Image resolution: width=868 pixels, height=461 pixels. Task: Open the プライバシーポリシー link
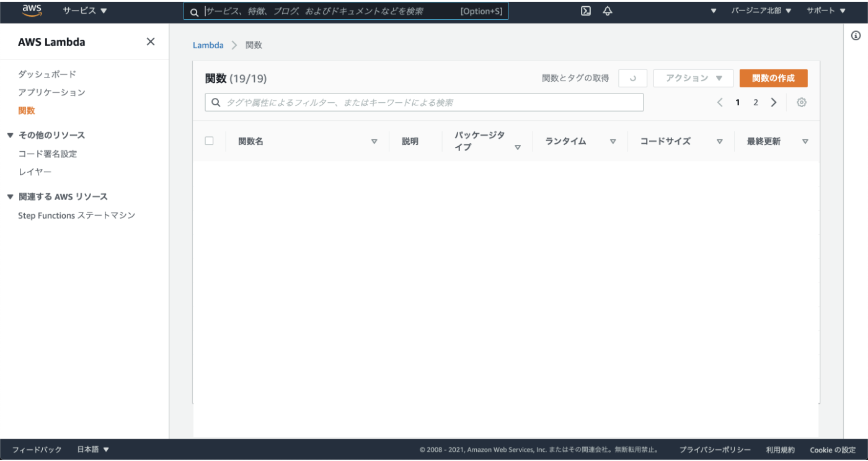(x=715, y=450)
